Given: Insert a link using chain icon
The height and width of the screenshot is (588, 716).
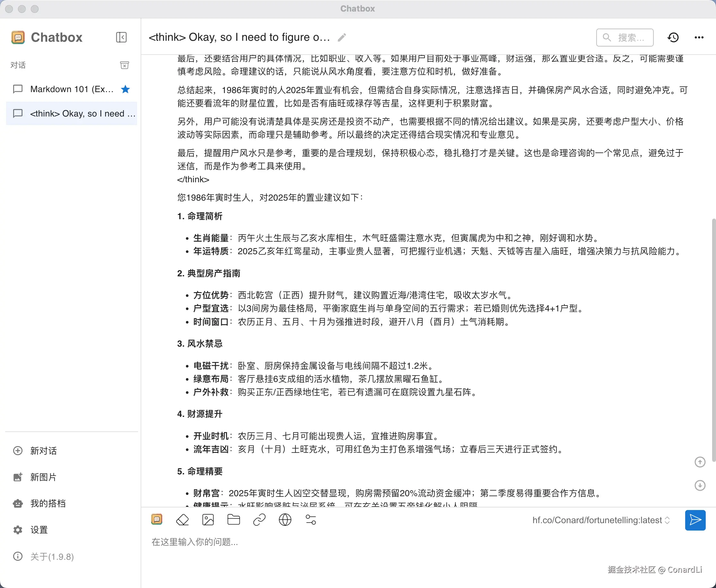Looking at the screenshot, I should [x=259, y=520].
